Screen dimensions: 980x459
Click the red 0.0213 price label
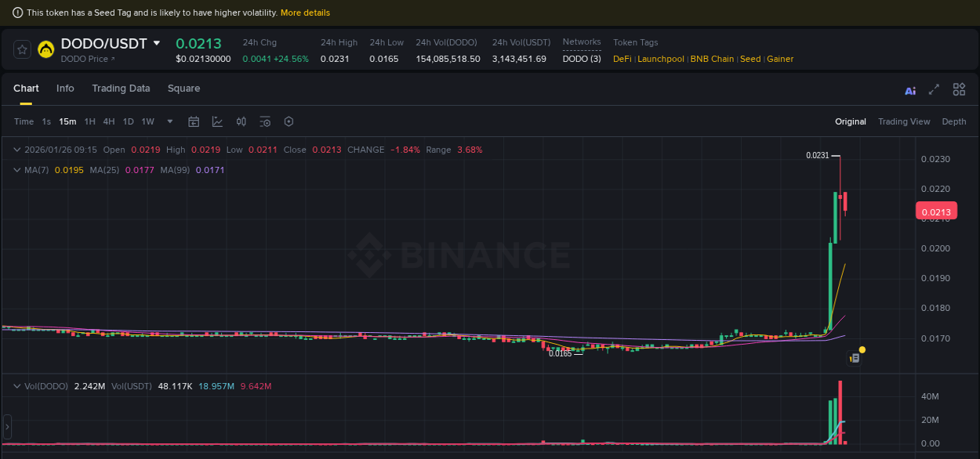point(936,211)
